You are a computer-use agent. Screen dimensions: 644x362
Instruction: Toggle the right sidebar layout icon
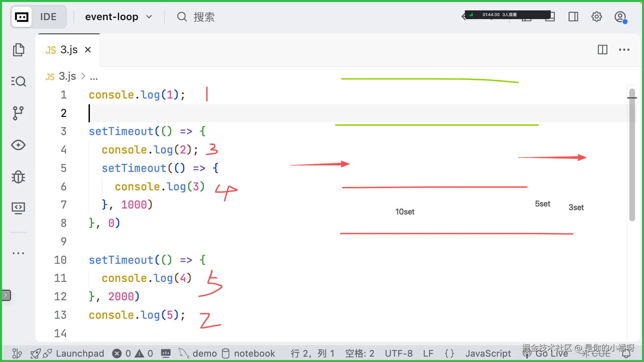click(x=573, y=17)
